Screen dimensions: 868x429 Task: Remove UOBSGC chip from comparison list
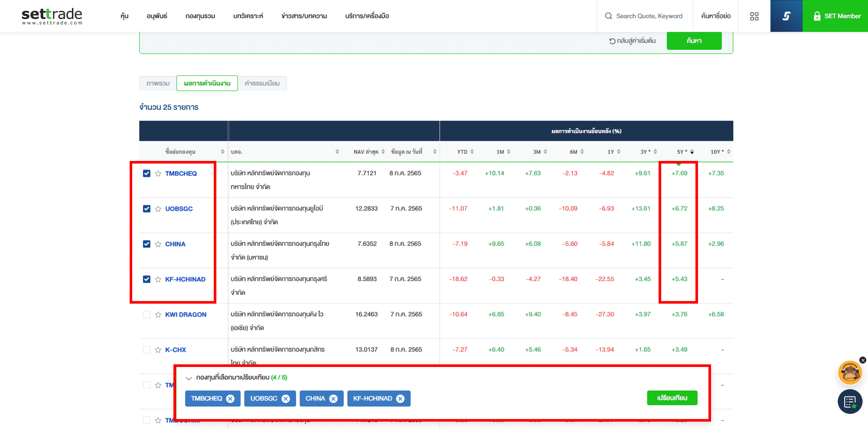point(286,399)
